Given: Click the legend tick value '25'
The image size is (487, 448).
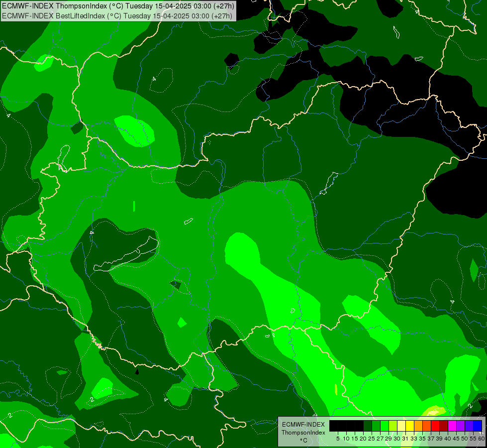Looking at the screenshot, I should [x=372, y=439].
